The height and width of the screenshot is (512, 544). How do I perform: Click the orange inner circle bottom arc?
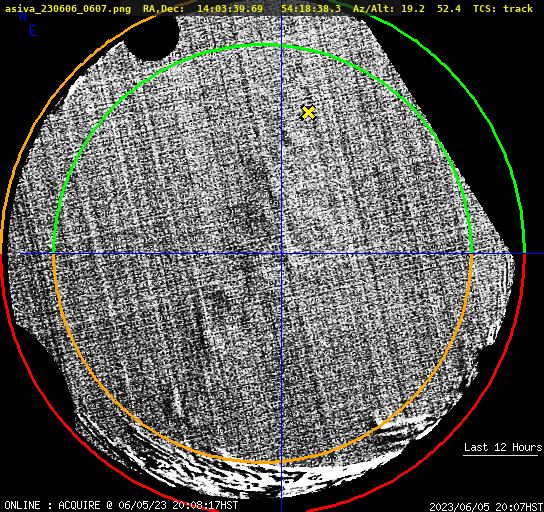(262, 462)
